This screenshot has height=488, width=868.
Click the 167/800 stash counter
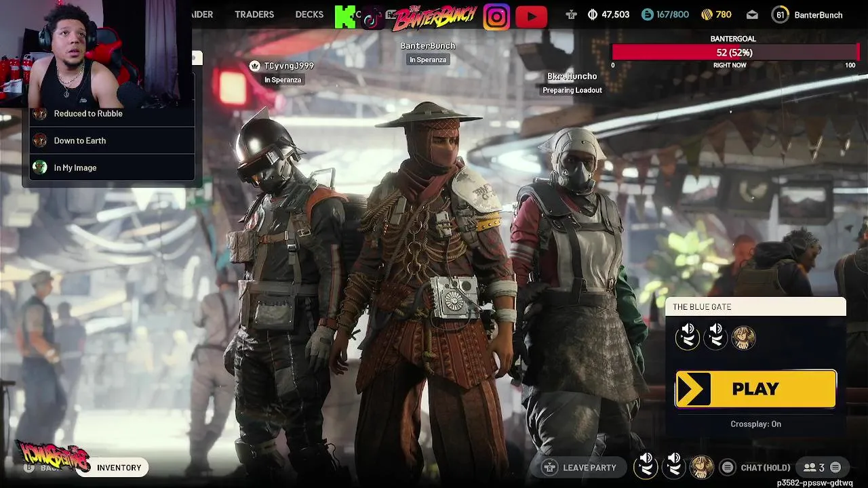click(673, 14)
